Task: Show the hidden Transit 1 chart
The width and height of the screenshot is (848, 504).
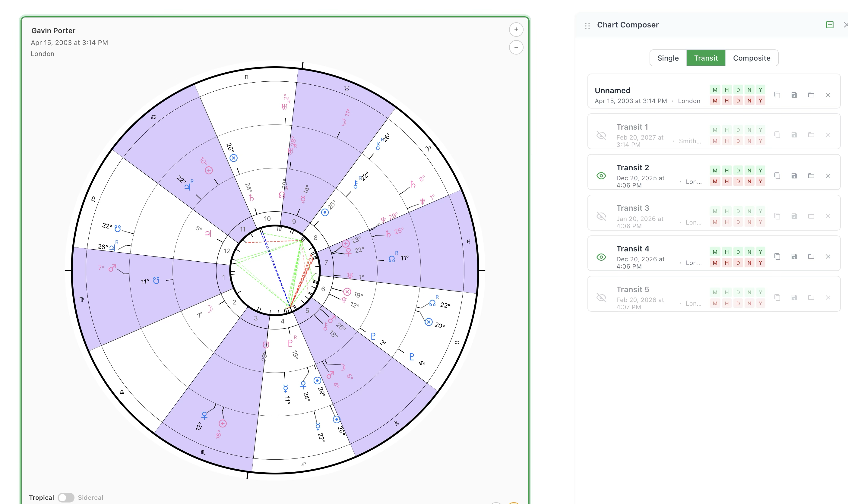Action: 601,136
